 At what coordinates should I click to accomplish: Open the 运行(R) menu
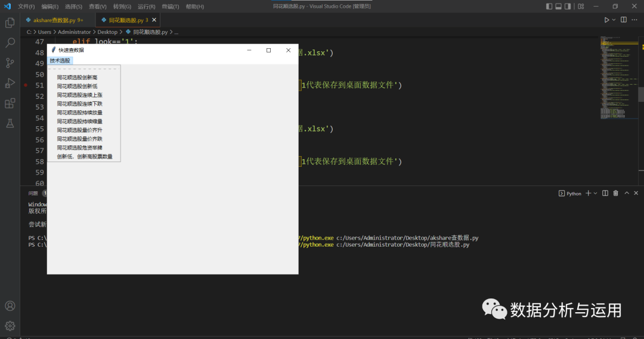point(146,7)
